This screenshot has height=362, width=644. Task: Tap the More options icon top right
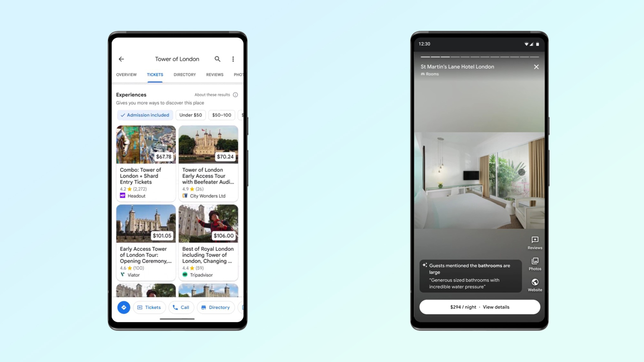233,59
